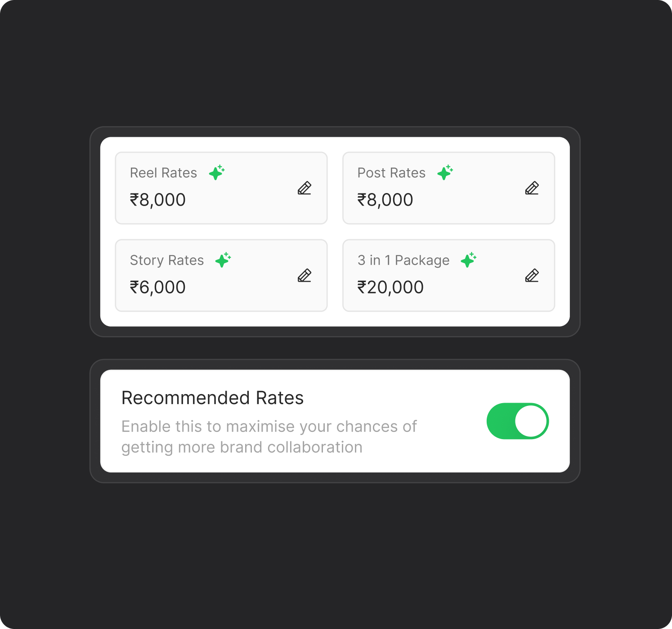672x629 pixels.
Task: Click the sparkle icon by 3 in 1 Package
Action: click(x=469, y=260)
